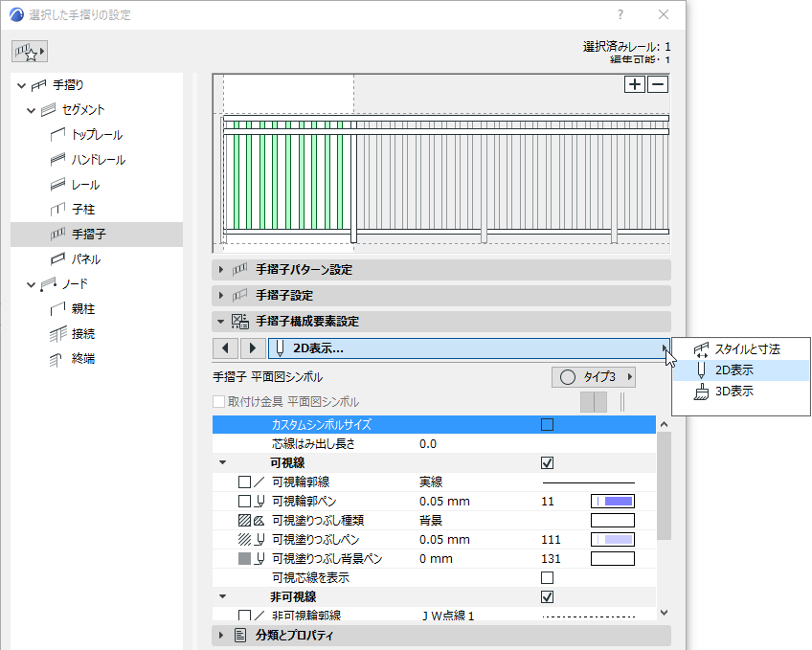Click right arrow to view next component
This screenshot has width=812, height=650.
pos(251,347)
